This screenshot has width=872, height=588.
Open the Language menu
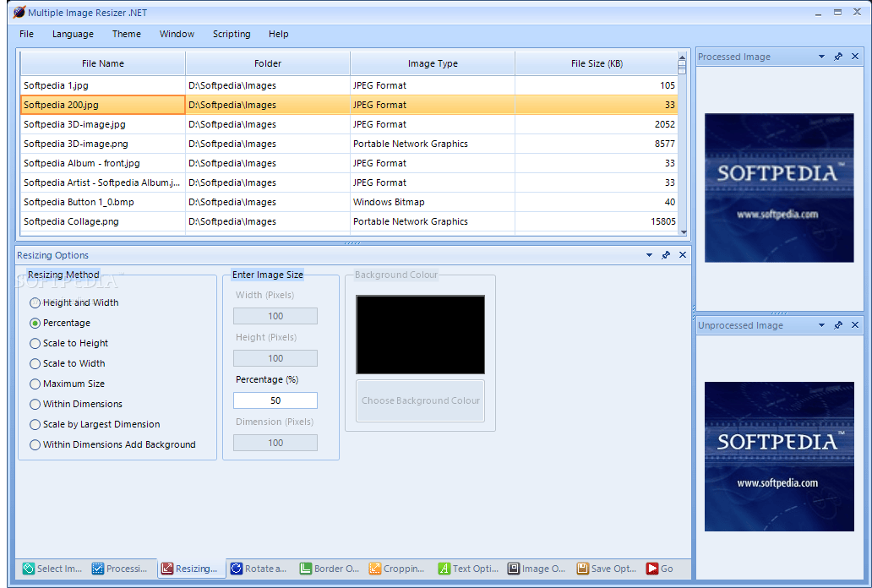pos(73,34)
